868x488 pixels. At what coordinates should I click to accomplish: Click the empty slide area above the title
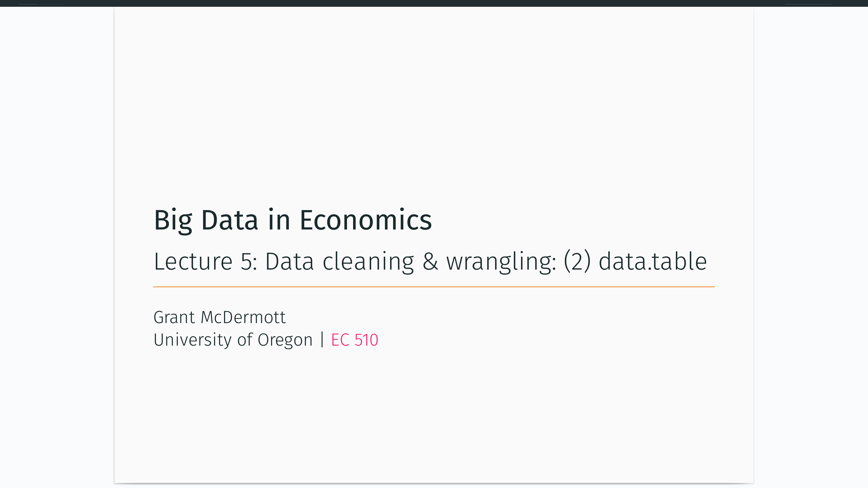(434, 101)
